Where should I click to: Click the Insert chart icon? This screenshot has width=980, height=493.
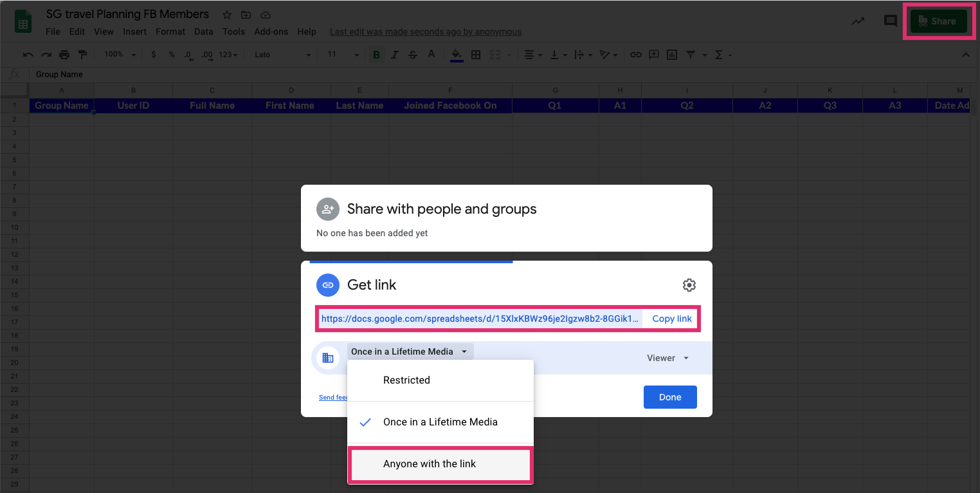[x=672, y=55]
